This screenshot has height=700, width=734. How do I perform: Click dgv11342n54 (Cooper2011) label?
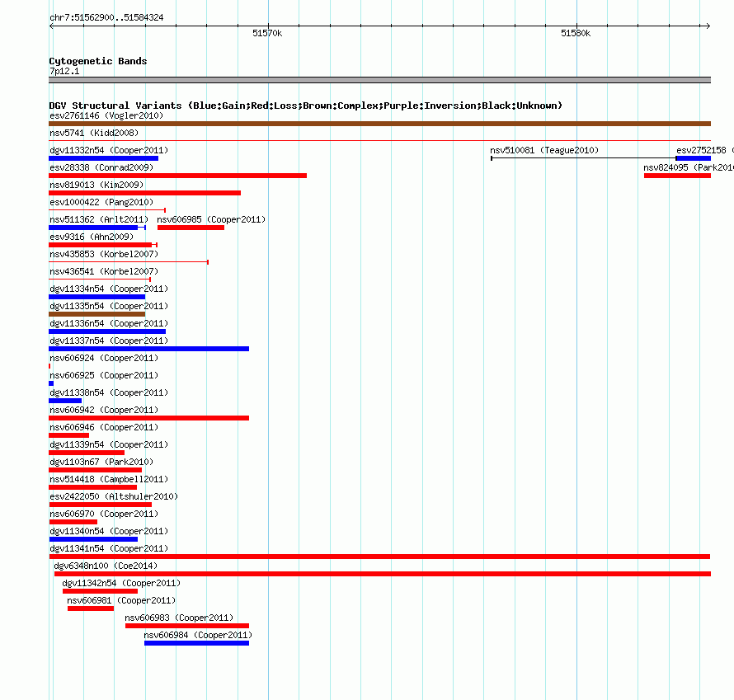(121, 583)
